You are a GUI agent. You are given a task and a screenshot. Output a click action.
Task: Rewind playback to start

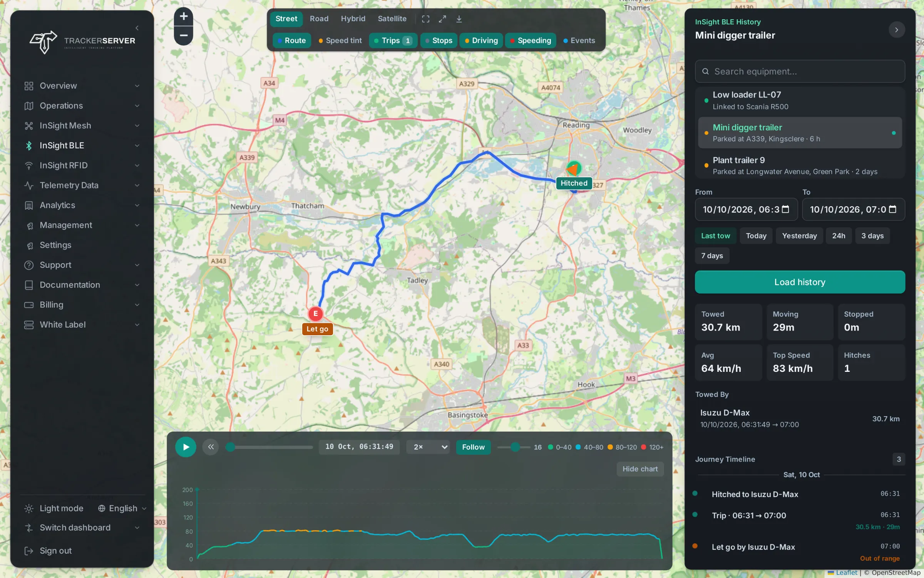(x=211, y=447)
